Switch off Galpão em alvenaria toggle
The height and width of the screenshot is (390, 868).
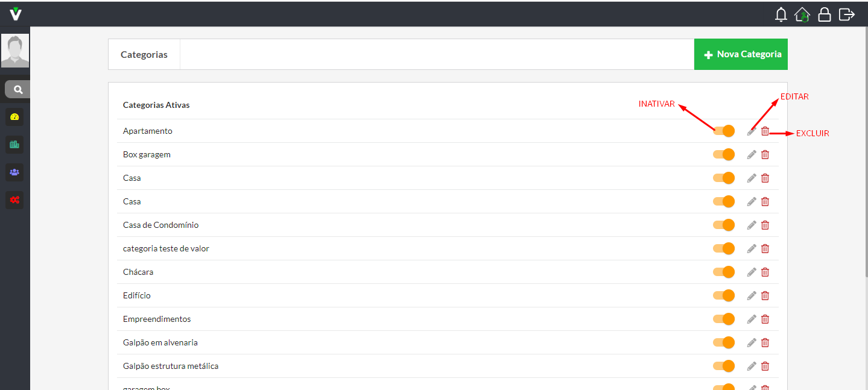pos(724,343)
